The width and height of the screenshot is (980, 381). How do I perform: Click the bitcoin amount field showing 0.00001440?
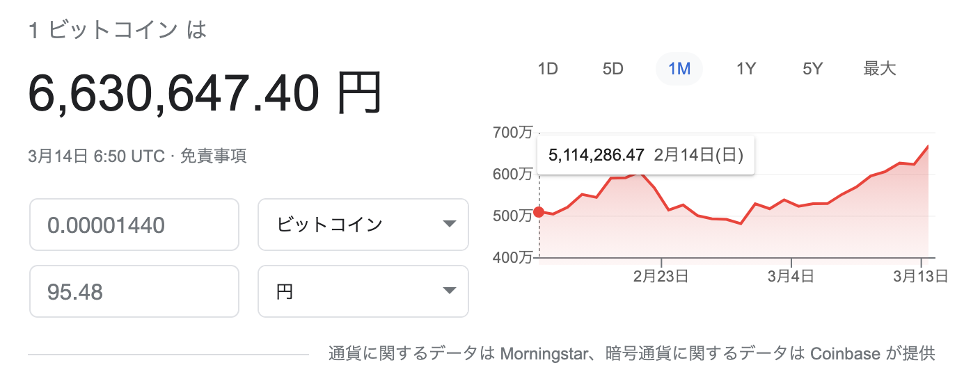coord(134,225)
